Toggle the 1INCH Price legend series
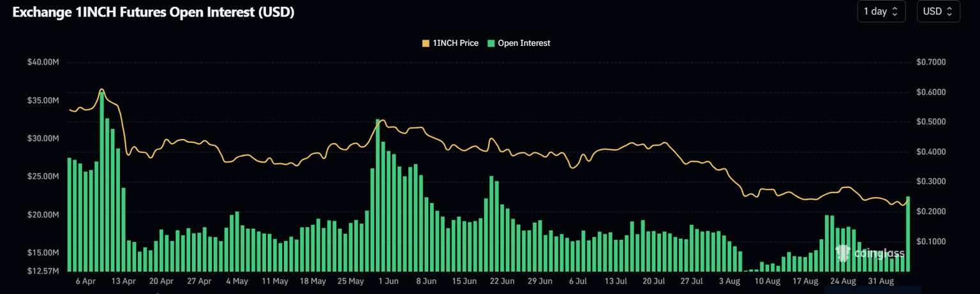Screen dimensions: 980x294 [x=456, y=43]
